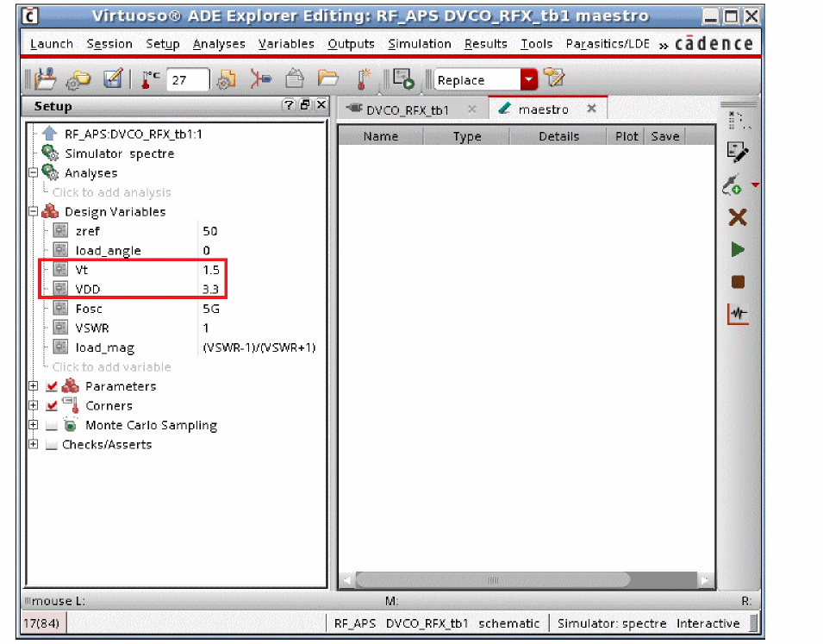823x644 pixels.
Task: Click the zref variable icon
Action: pyautogui.click(x=60, y=230)
